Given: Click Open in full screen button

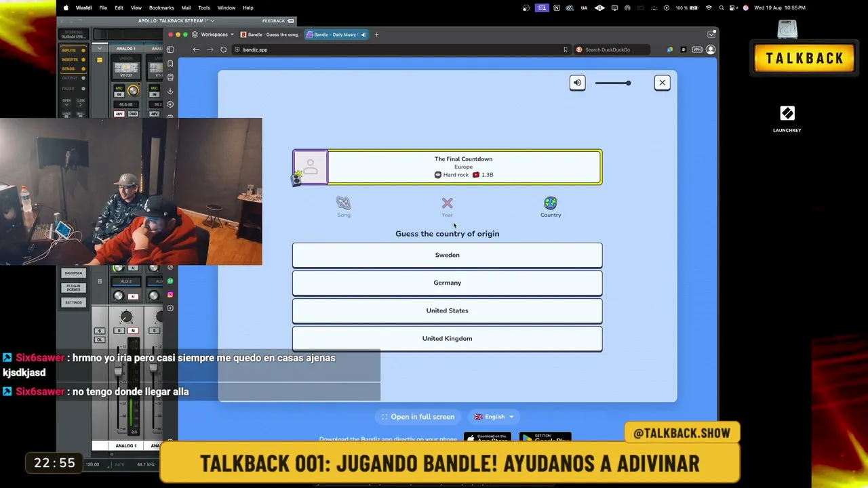Looking at the screenshot, I should pos(418,417).
